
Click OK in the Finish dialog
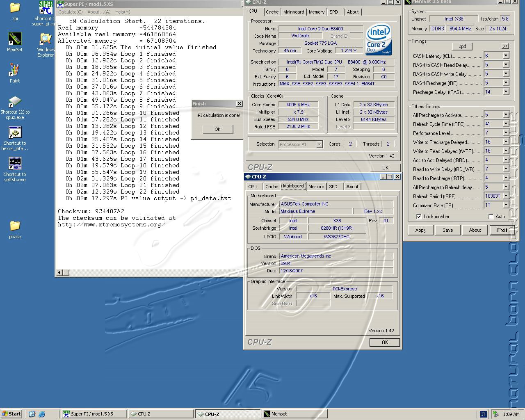[217, 129]
